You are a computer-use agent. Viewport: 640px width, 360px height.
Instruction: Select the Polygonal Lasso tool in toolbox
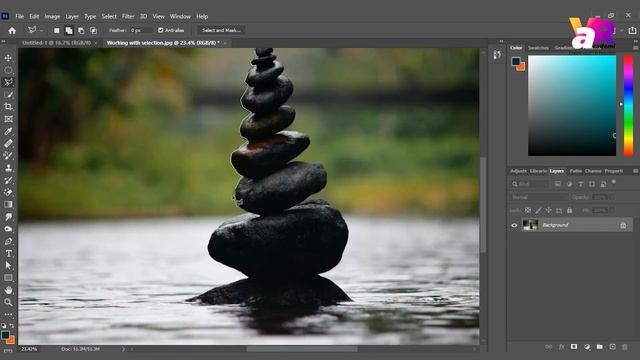8,82
